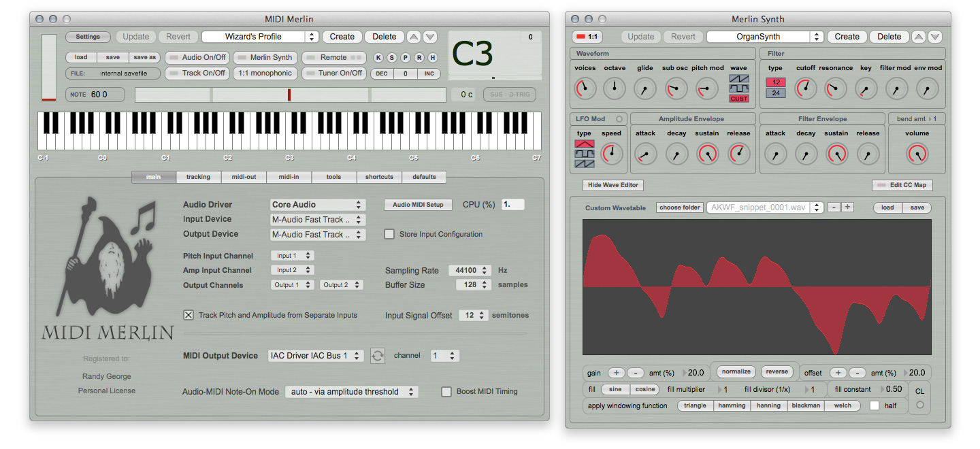Screen dimensions: 980x449
Task: Click the NOTE 60 0 number field
Action: pos(96,95)
